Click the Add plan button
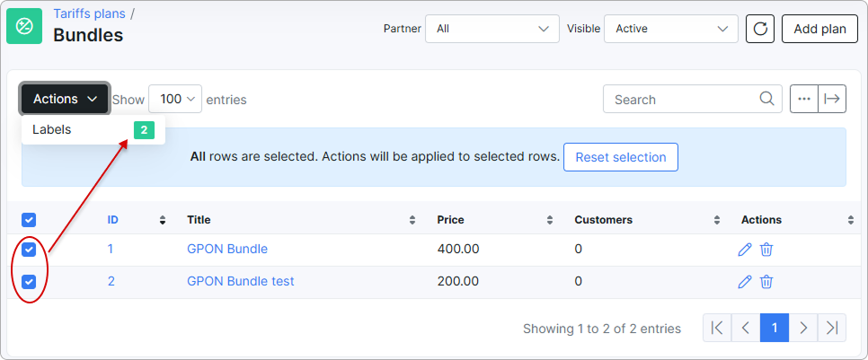 tap(819, 29)
